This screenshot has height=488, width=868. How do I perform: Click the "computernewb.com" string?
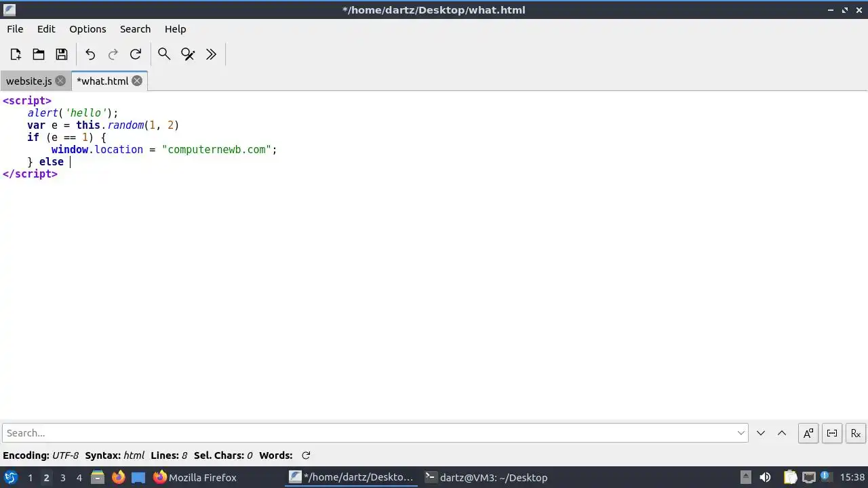click(216, 149)
